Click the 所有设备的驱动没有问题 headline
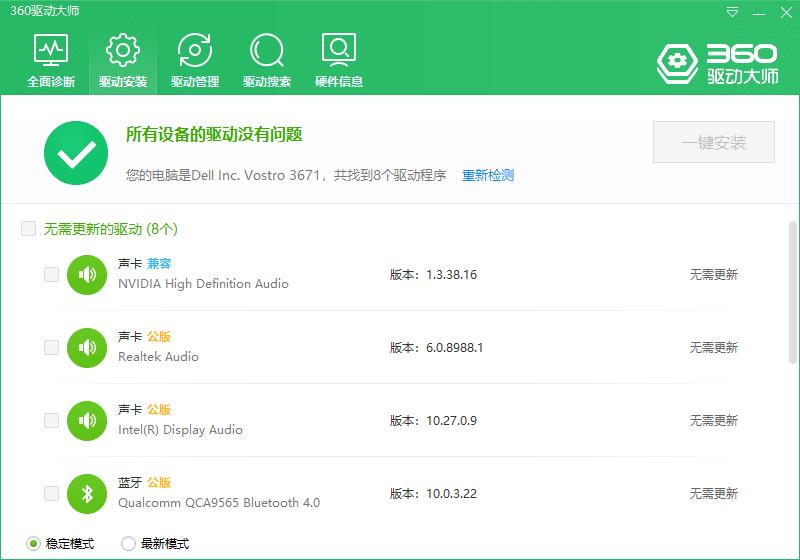Viewport: 800px width, 560px height. coord(214,134)
